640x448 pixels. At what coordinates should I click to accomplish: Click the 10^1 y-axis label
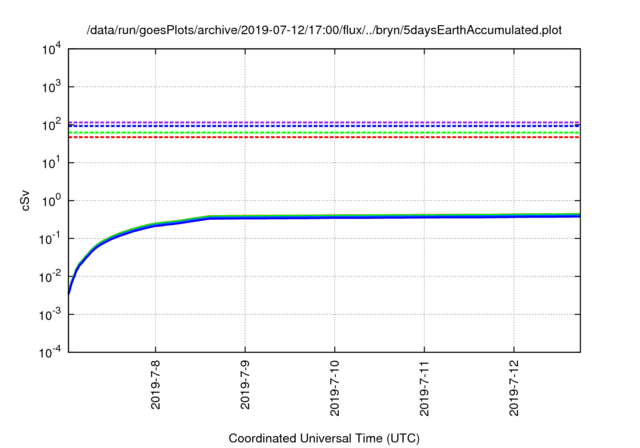[x=52, y=162]
